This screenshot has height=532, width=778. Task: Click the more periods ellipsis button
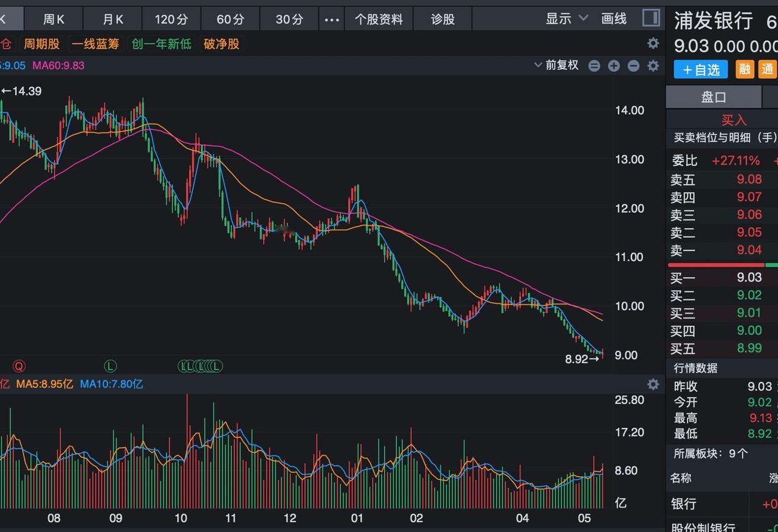(332, 19)
